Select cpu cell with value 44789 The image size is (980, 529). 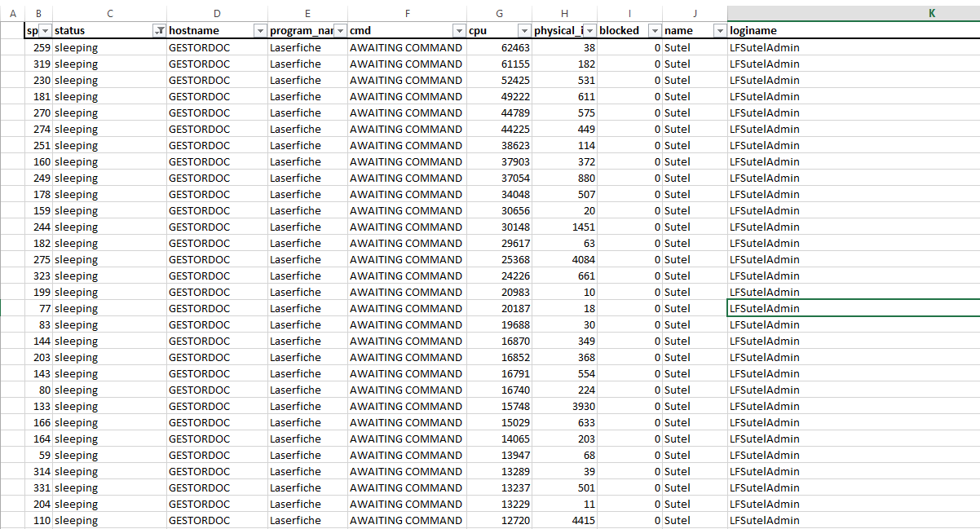[x=499, y=112]
